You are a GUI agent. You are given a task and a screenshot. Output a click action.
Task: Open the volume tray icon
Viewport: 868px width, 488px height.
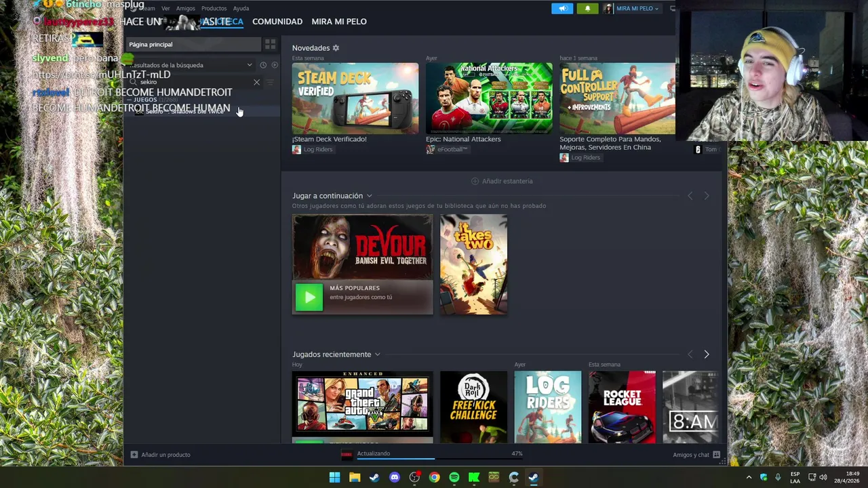pos(823,477)
